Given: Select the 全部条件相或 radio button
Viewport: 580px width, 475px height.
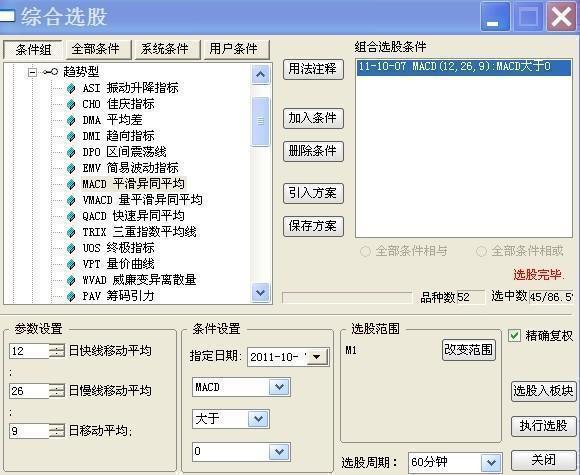Looking at the screenshot, I should [481, 252].
